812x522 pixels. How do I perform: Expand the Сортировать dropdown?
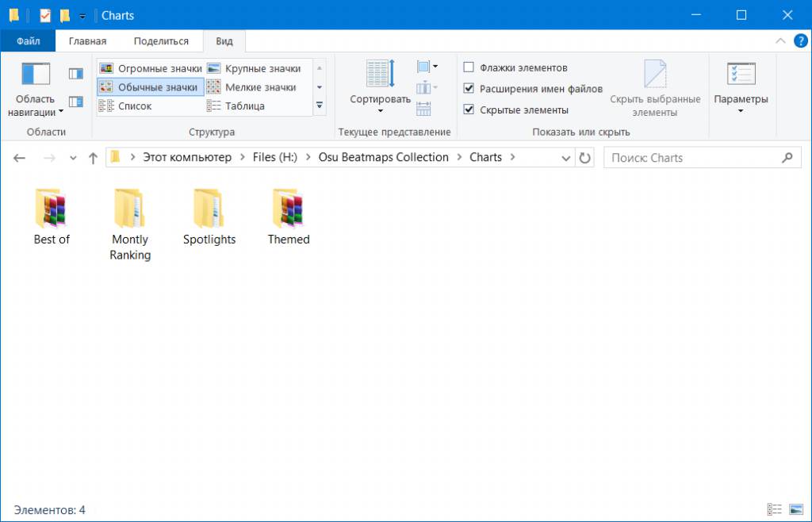point(380,100)
